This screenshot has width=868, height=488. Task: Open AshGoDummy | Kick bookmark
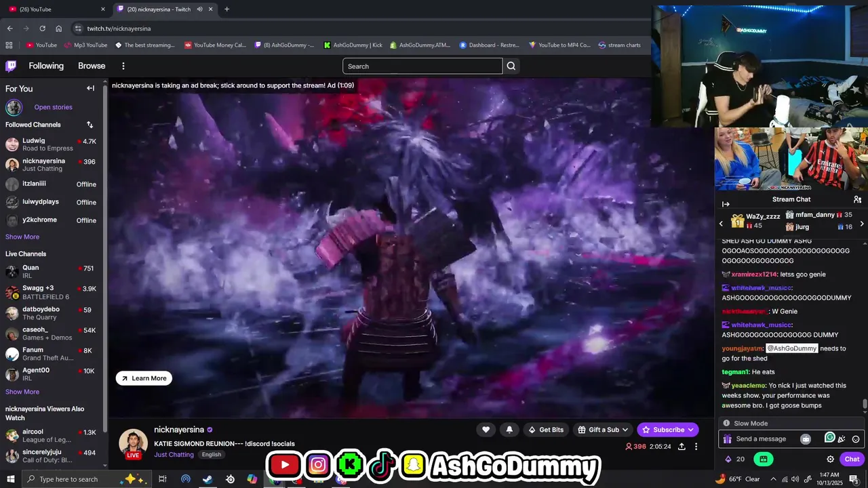(353, 45)
